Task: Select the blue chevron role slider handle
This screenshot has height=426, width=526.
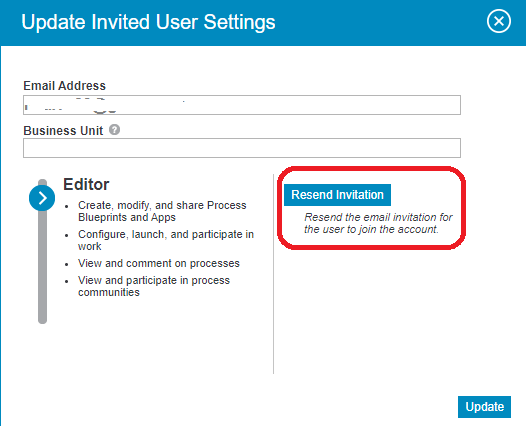Action: 42,198
